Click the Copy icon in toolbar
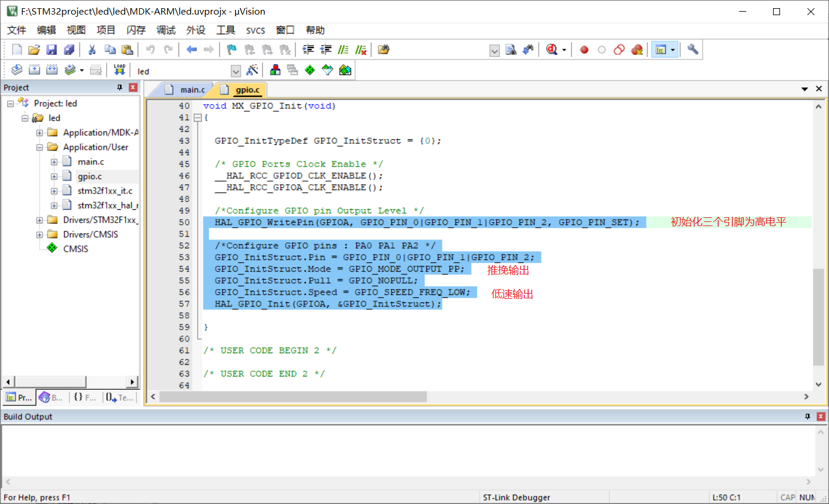 tap(110, 50)
